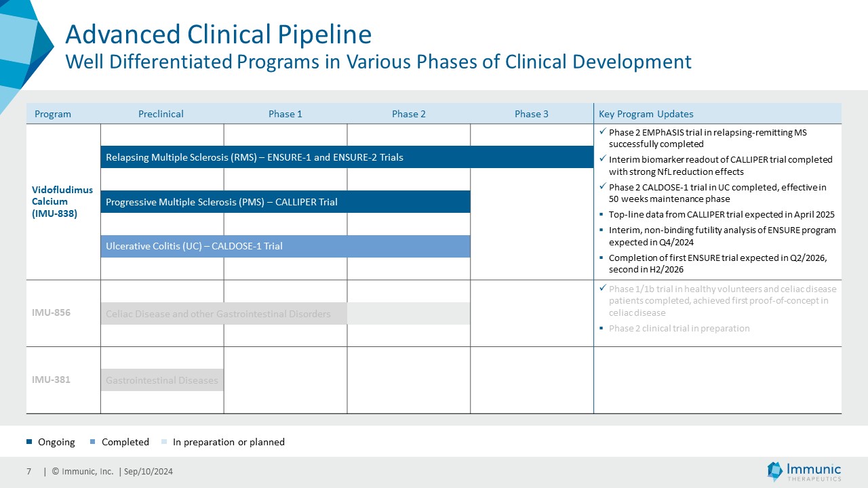The width and height of the screenshot is (868, 488).
Task: Click the Preclinical column header
Action: click(161, 114)
